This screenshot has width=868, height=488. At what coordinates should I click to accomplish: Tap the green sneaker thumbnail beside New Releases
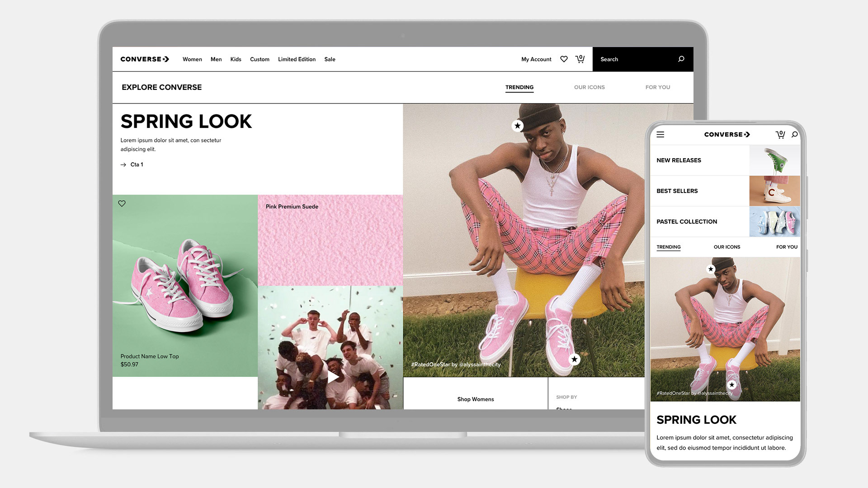775,160
